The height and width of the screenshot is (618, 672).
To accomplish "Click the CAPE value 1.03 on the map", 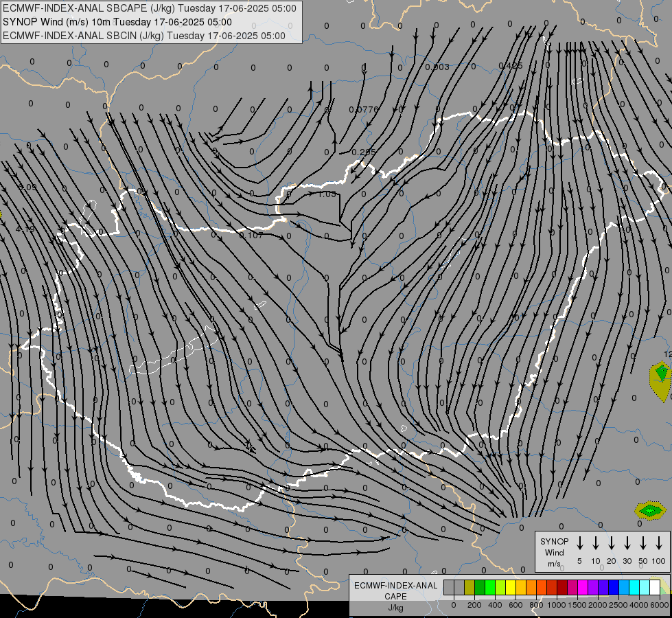I will tap(327, 194).
